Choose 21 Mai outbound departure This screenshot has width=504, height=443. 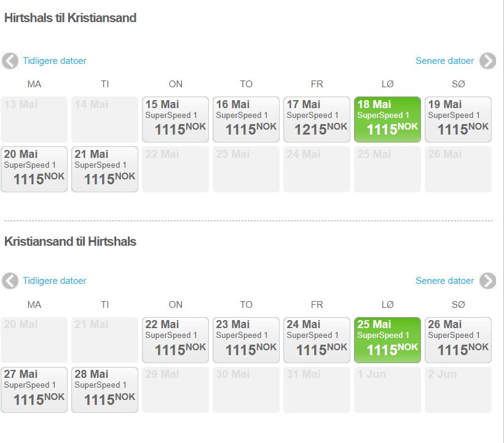tap(104, 169)
